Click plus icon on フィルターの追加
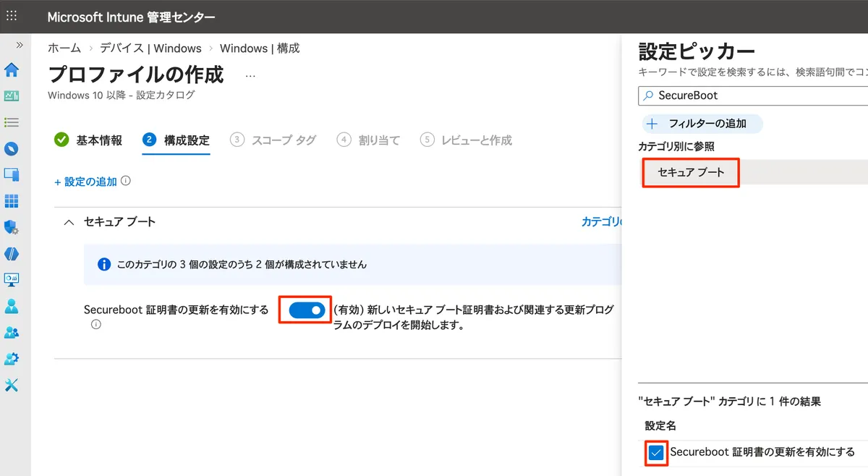 click(x=652, y=124)
